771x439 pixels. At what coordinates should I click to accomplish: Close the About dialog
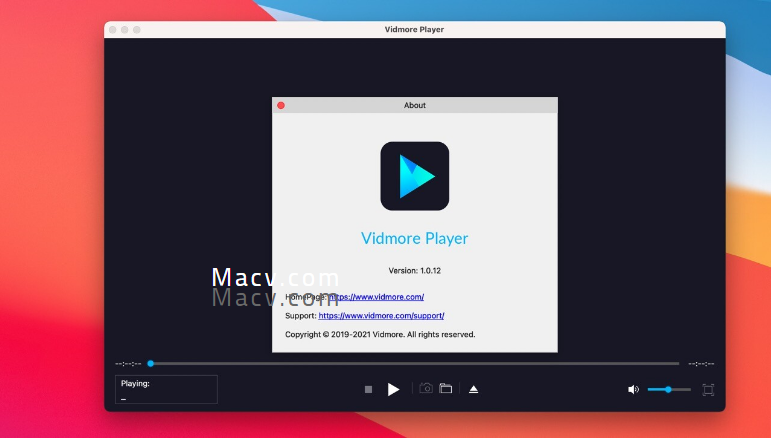[281, 105]
